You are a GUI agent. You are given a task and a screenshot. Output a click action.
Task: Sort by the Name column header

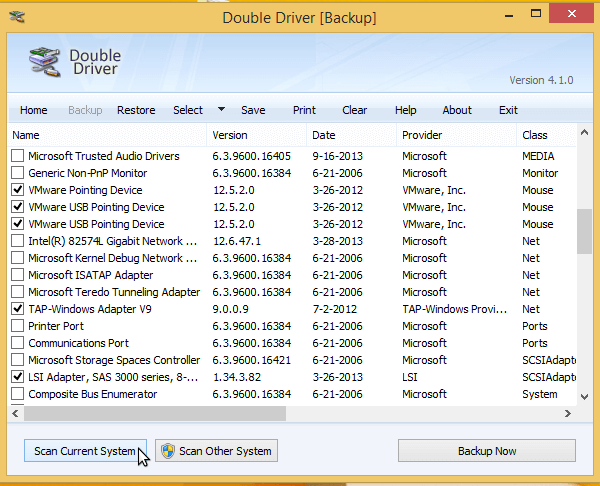107,135
